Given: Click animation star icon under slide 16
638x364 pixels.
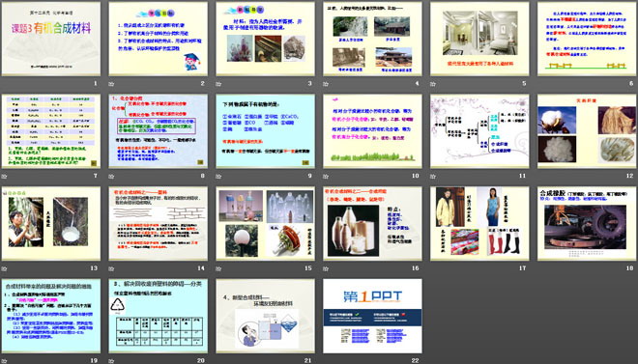Looking at the screenshot, I should 326,268.
